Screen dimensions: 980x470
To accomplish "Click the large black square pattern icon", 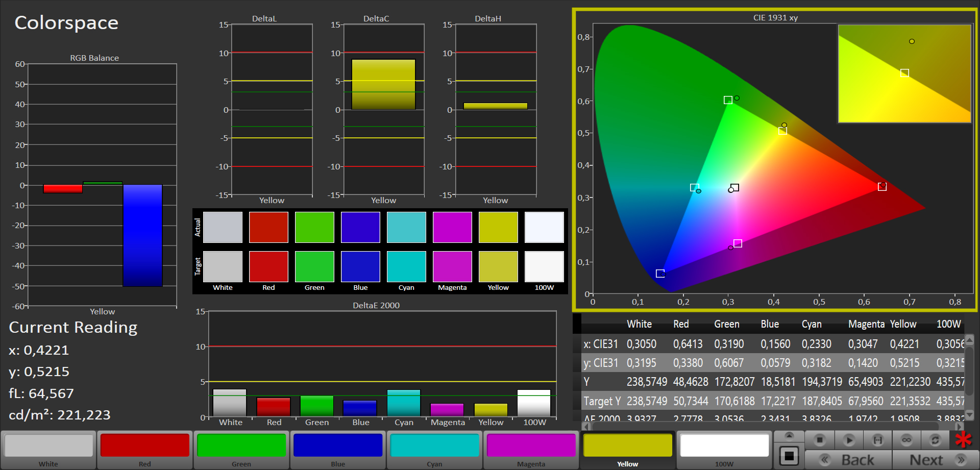I will point(789,456).
